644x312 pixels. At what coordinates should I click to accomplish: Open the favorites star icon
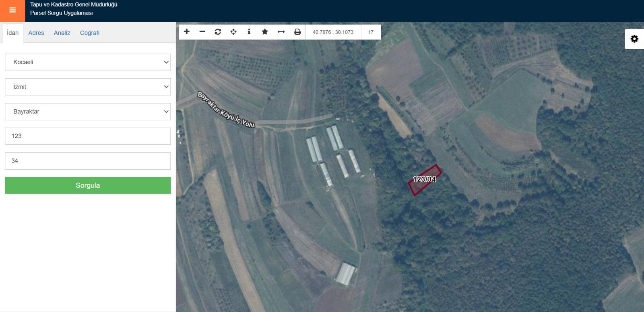point(265,32)
